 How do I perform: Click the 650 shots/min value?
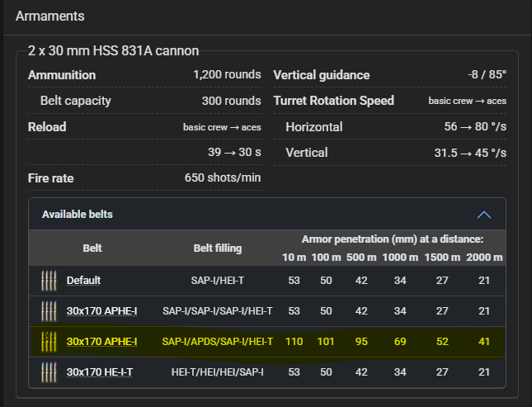point(223,177)
